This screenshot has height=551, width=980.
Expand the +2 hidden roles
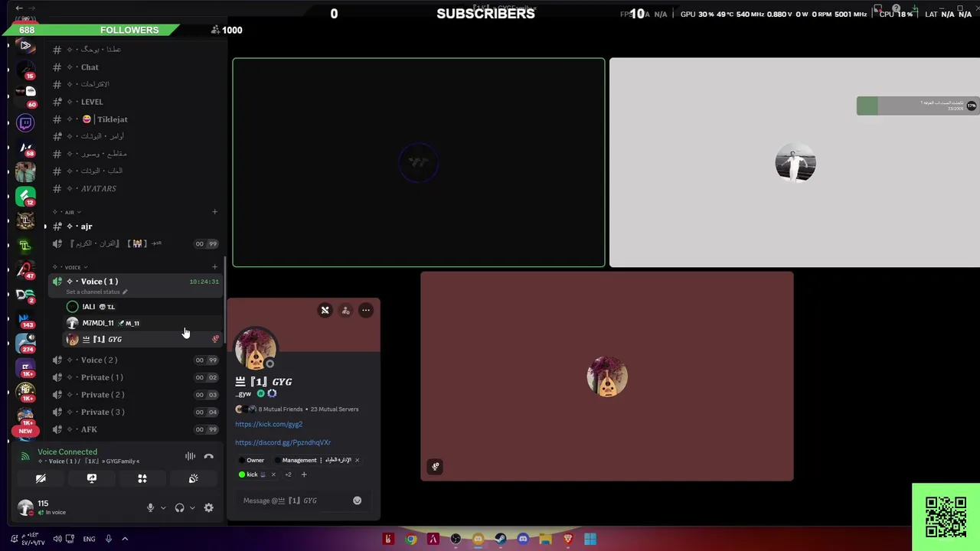coord(288,474)
